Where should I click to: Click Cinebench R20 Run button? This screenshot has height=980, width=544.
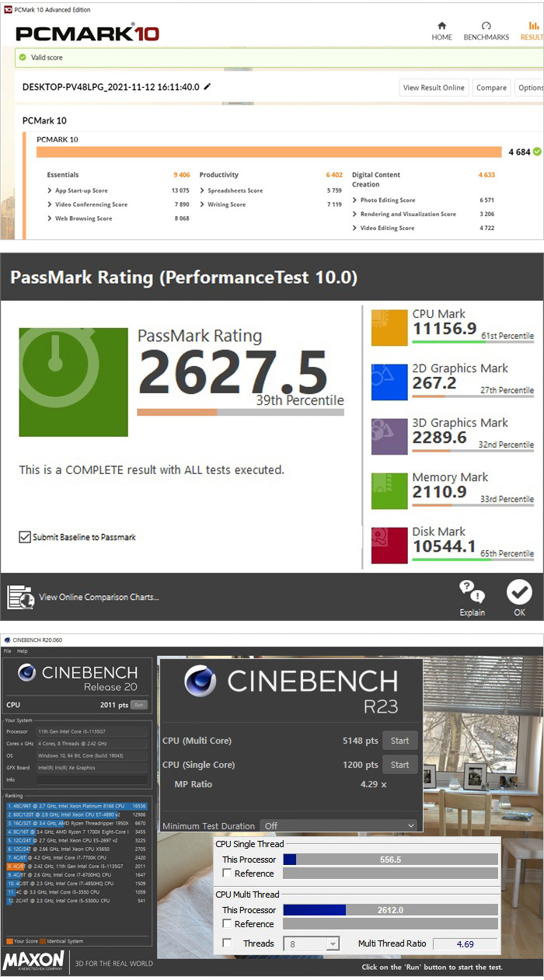139,704
